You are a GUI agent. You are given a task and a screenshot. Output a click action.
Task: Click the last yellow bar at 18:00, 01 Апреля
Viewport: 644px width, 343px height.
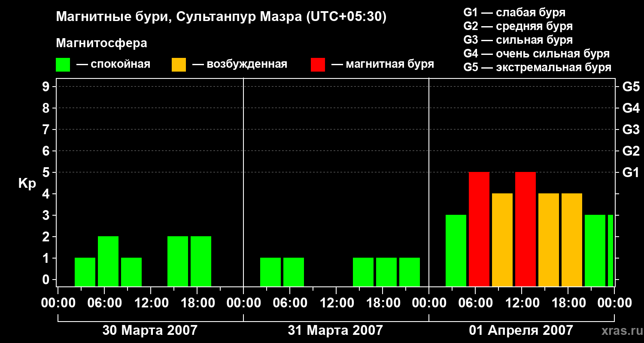pos(572,240)
